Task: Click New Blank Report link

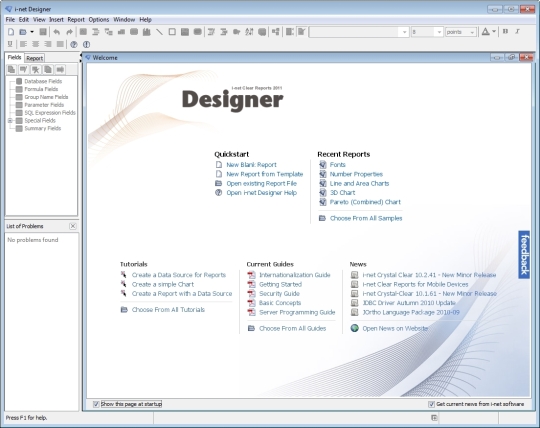Action: pyautogui.click(x=251, y=165)
